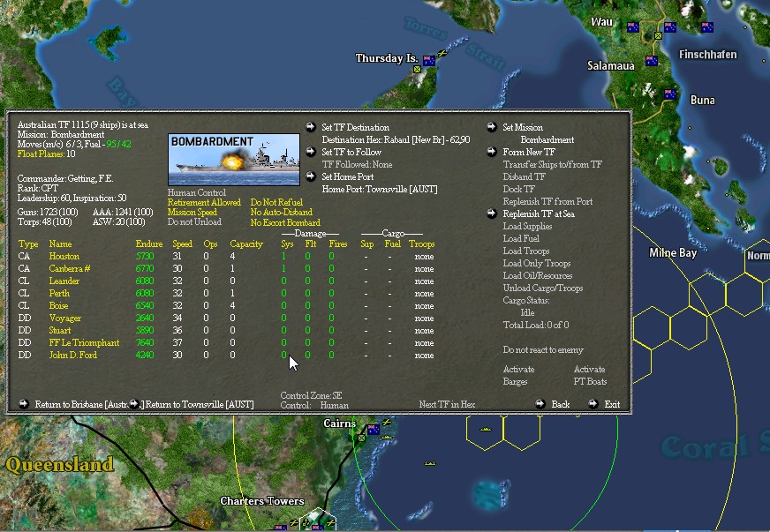Select destroyer John D. Ford
This screenshot has width=770, height=532.
click(72, 355)
